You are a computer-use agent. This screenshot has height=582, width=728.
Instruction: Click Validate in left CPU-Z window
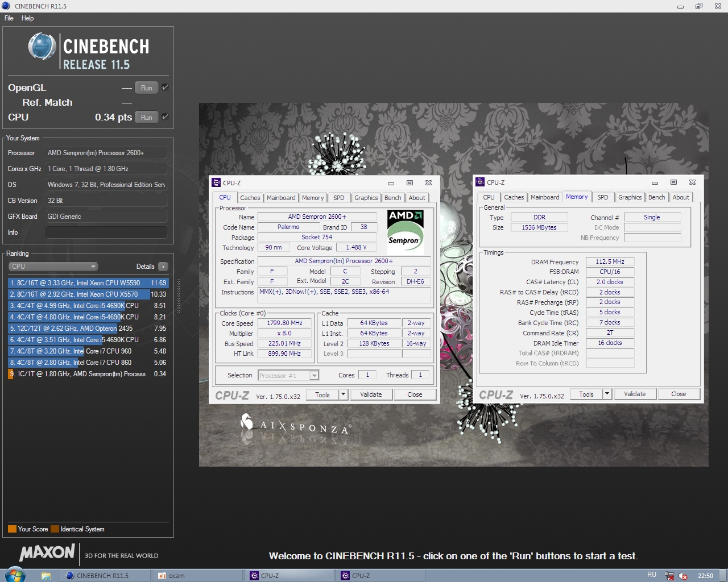[371, 394]
